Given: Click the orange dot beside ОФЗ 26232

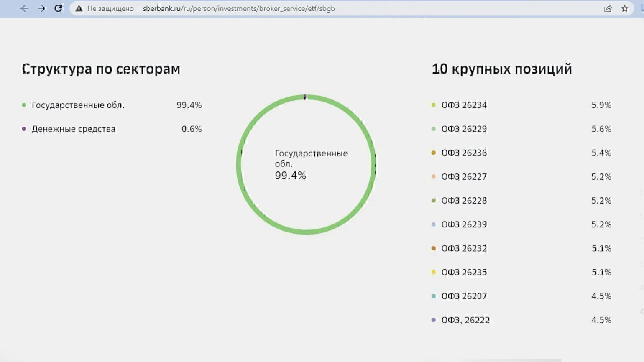Looking at the screenshot, I should click(x=434, y=248).
